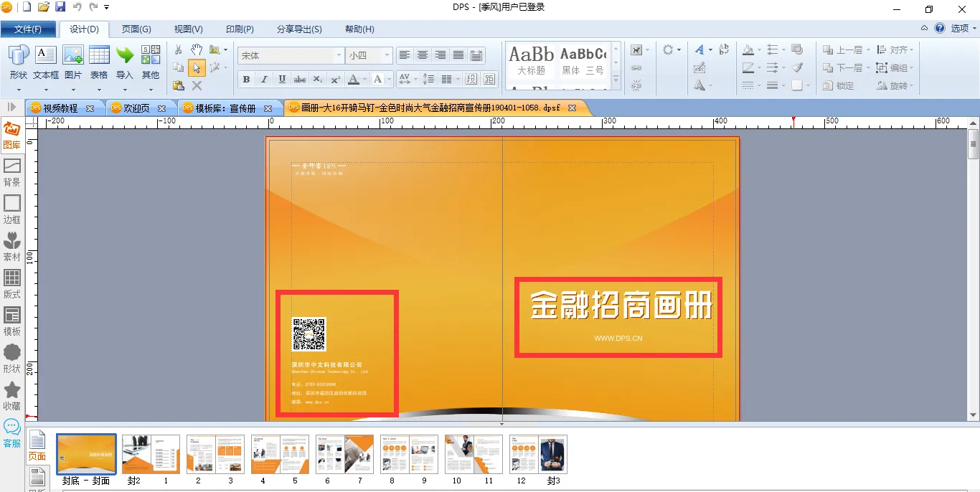
Task: Apply the 黑体 三号 text style
Action: point(583,62)
